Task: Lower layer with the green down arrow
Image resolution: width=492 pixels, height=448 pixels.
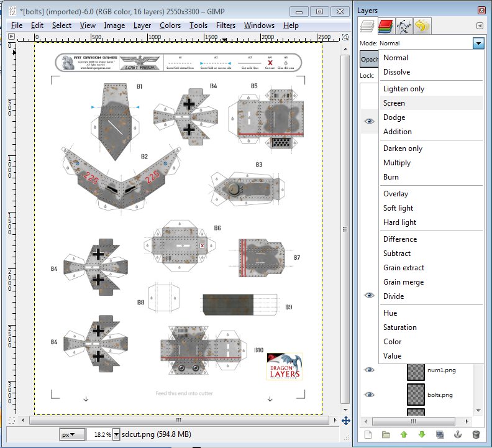Action: click(422, 434)
